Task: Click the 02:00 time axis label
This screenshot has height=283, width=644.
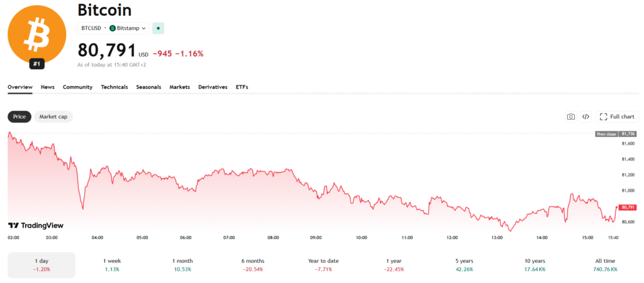Action: (14, 238)
